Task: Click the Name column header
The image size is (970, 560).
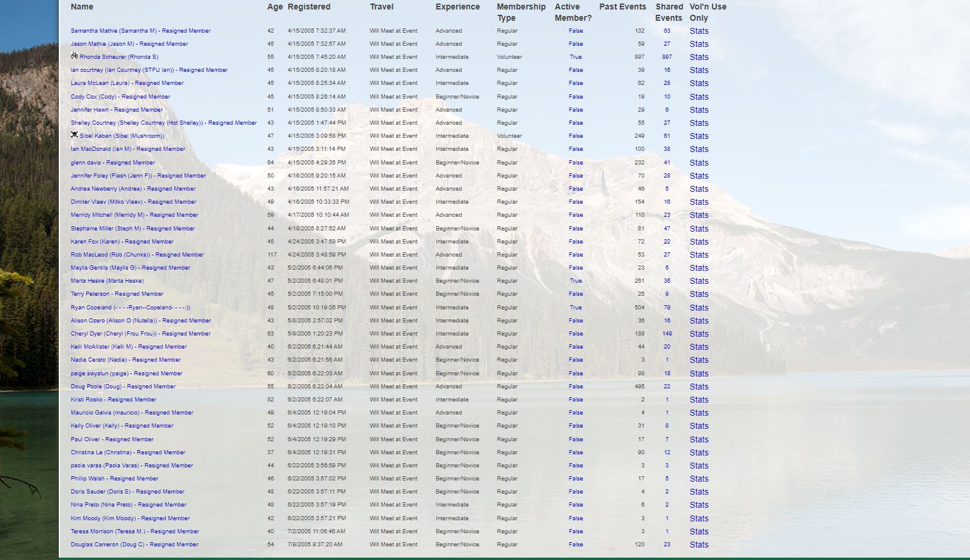Action: (x=82, y=7)
